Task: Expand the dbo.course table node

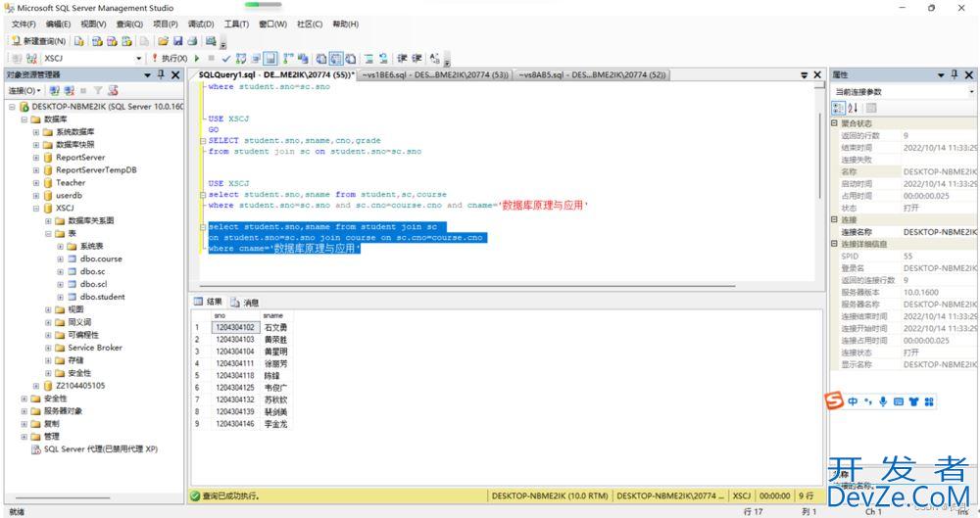Action: 60,259
